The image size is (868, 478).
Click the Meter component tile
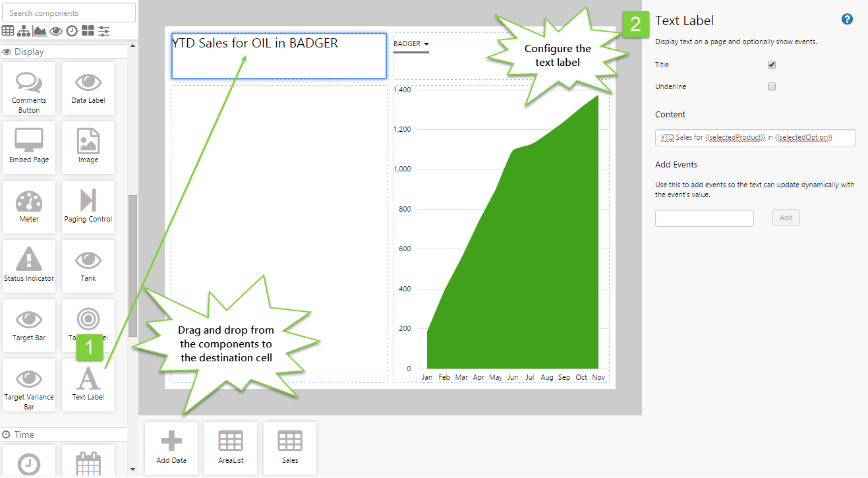29,207
